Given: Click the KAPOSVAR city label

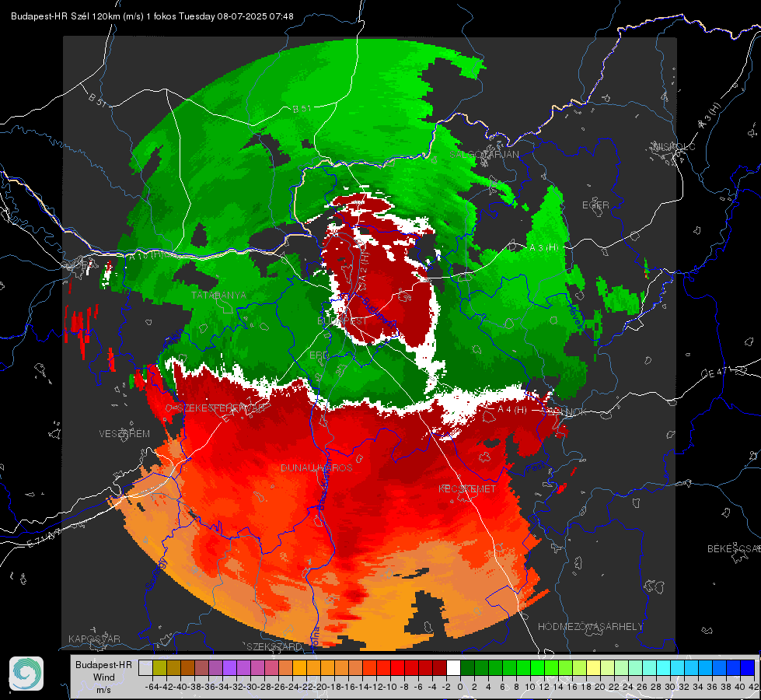Looking at the screenshot, I should tap(94, 639).
